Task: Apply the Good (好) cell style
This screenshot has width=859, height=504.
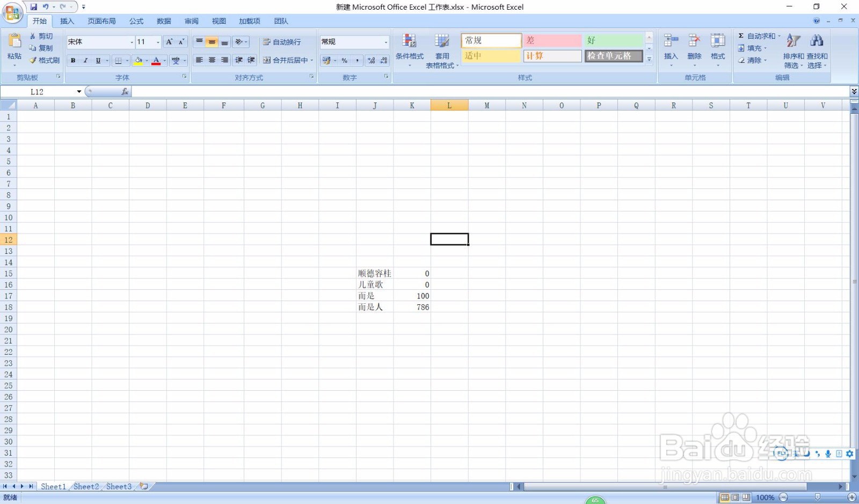Action: [x=614, y=40]
